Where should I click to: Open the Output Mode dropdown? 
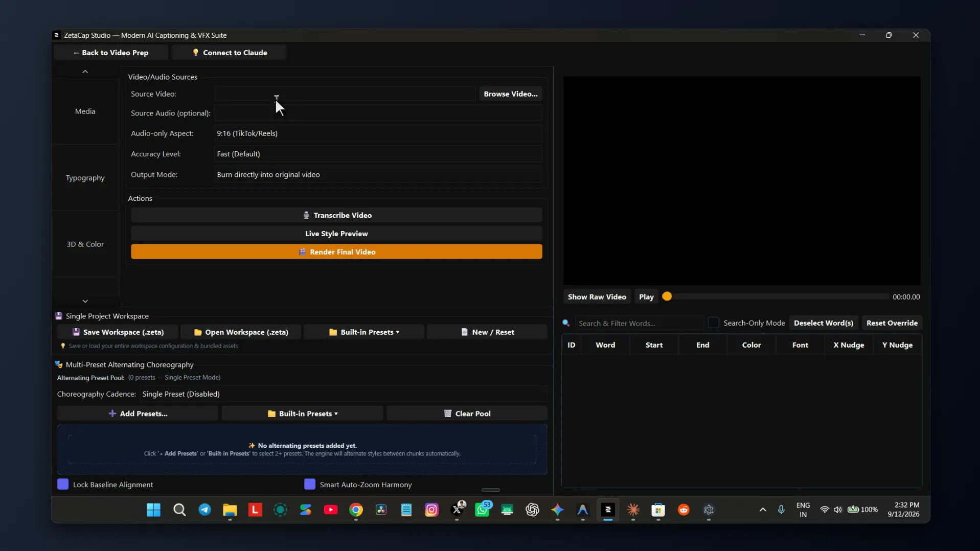pos(378,174)
